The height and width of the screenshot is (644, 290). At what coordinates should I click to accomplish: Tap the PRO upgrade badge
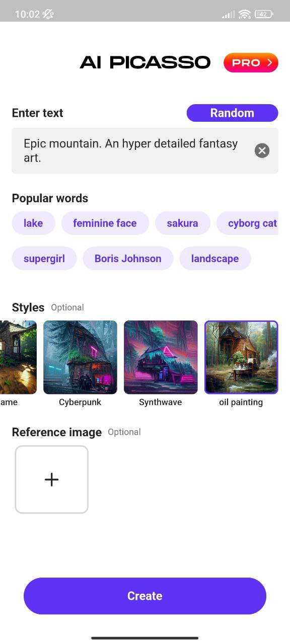click(250, 62)
